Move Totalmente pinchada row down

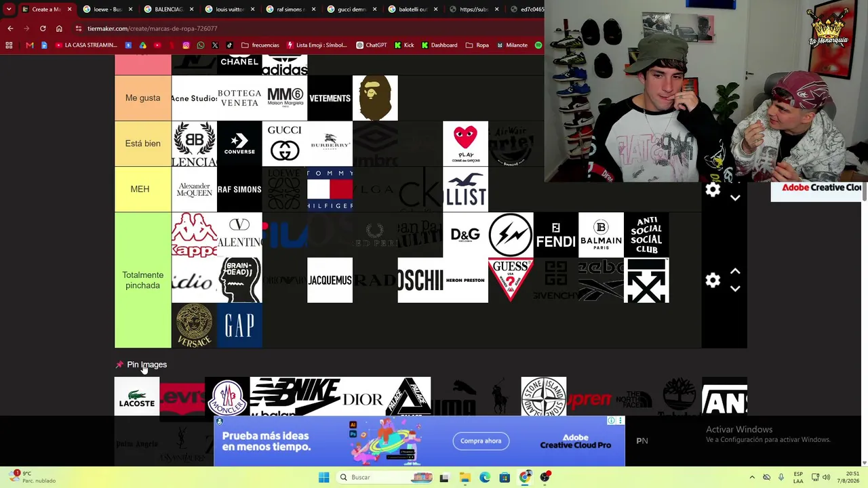735,289
